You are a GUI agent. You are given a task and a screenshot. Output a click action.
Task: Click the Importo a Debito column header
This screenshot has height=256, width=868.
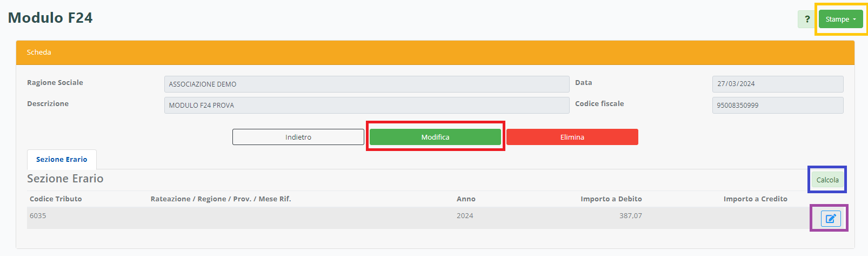(611, 199)
